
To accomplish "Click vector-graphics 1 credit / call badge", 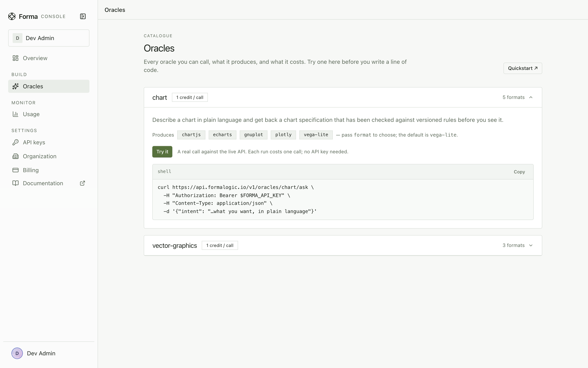I will 220,245.
